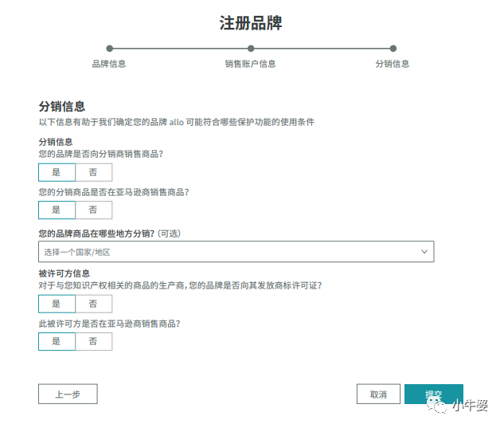This screenshot has width=504, height=428.
Task: Click the 分销信息 progress dot
Action: click(x=393, y=49)
